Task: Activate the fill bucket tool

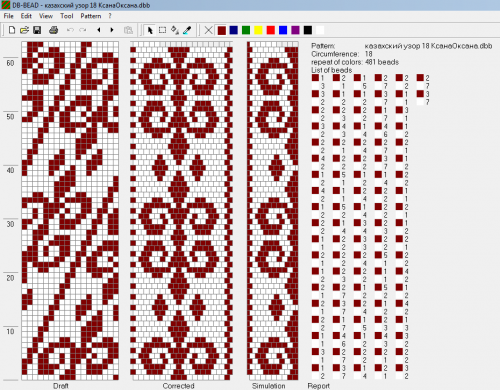Action: [175, 30]
